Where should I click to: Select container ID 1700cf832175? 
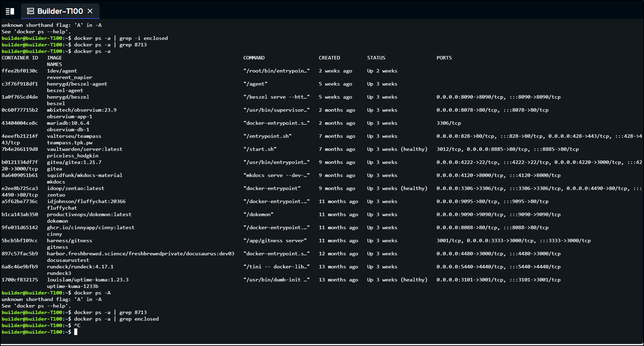pyautogui.click(x=20, y=280)
